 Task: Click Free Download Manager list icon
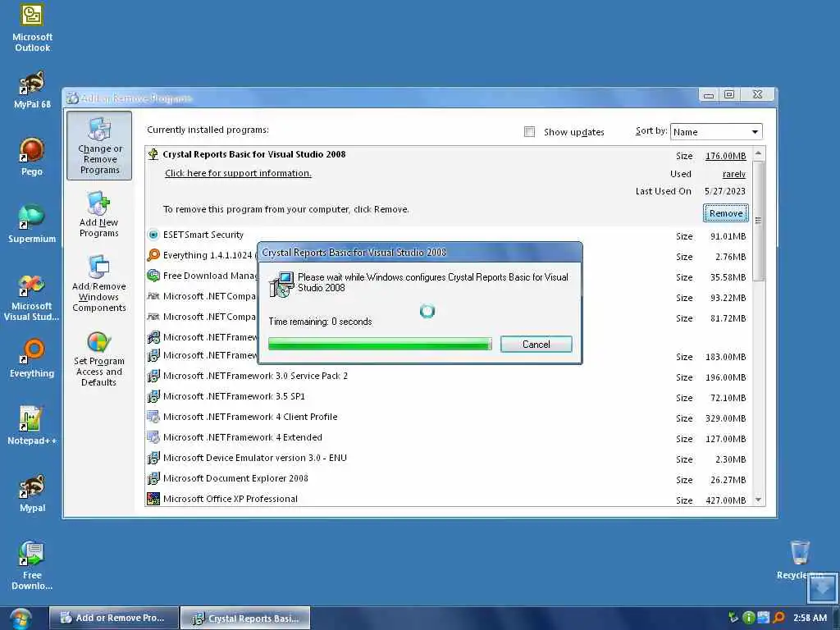click(153, 276)
